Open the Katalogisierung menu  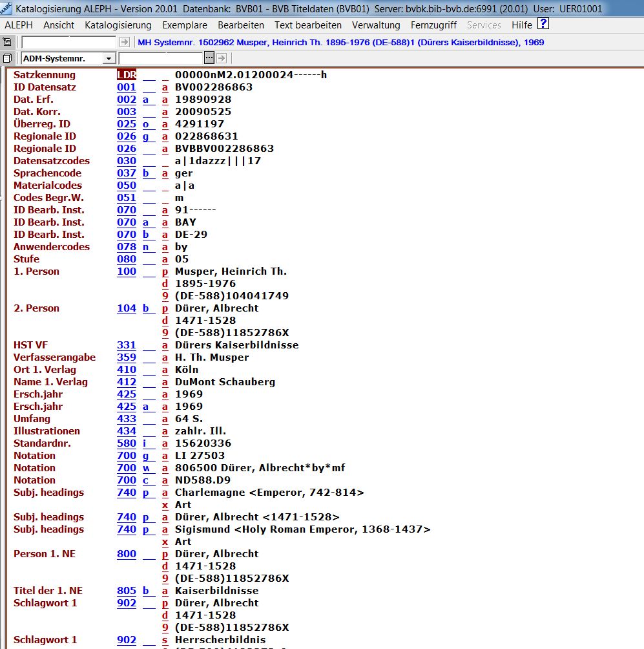tap(118, 25)
